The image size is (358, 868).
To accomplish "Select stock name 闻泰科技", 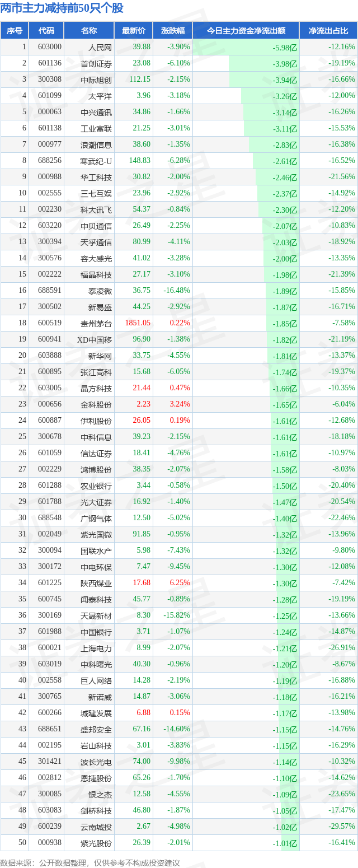I will point(96,600).
